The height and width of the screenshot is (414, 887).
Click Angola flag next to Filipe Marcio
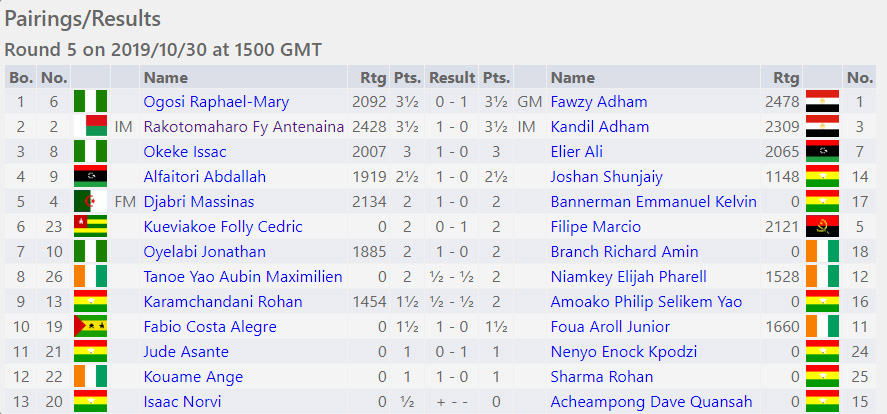pos(823,227)
